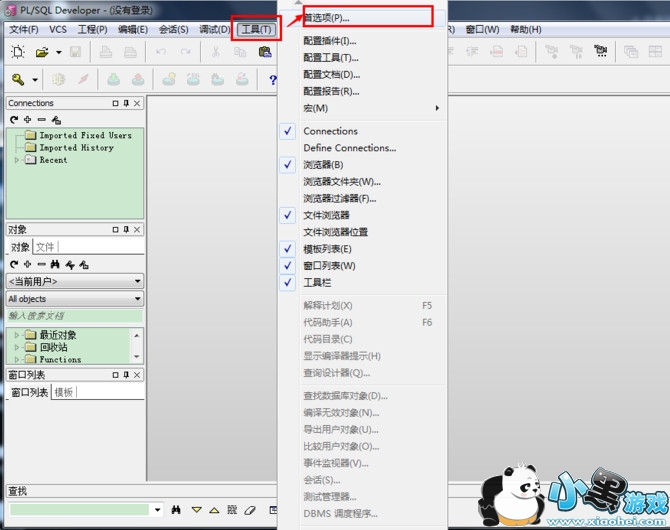
Task: Click the Log on key icon
Action: pos(18,80)
